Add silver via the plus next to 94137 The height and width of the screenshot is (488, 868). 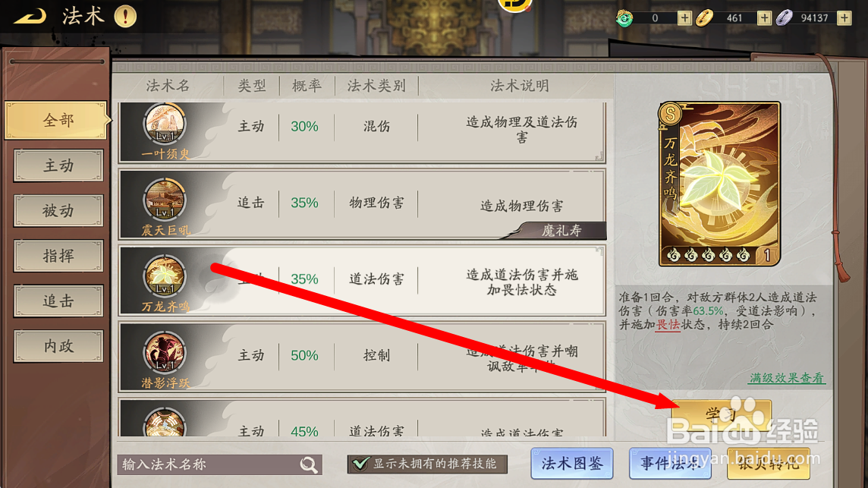(x=844, y=17)
